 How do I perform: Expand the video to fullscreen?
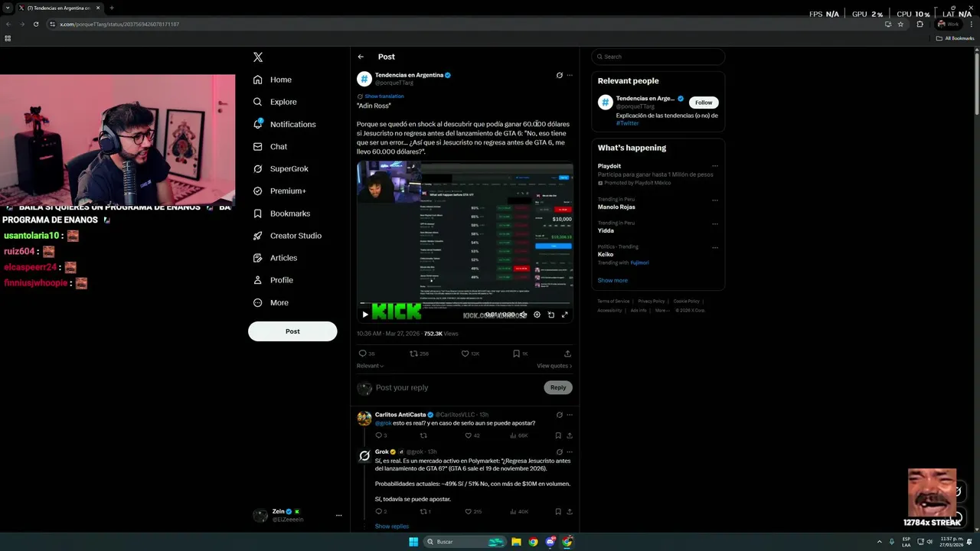(x=565, y=315)
